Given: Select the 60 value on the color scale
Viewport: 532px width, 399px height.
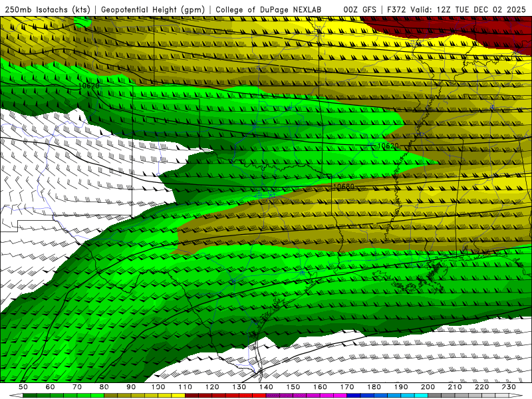Looking at the screenshot, I should pos(50,387).
